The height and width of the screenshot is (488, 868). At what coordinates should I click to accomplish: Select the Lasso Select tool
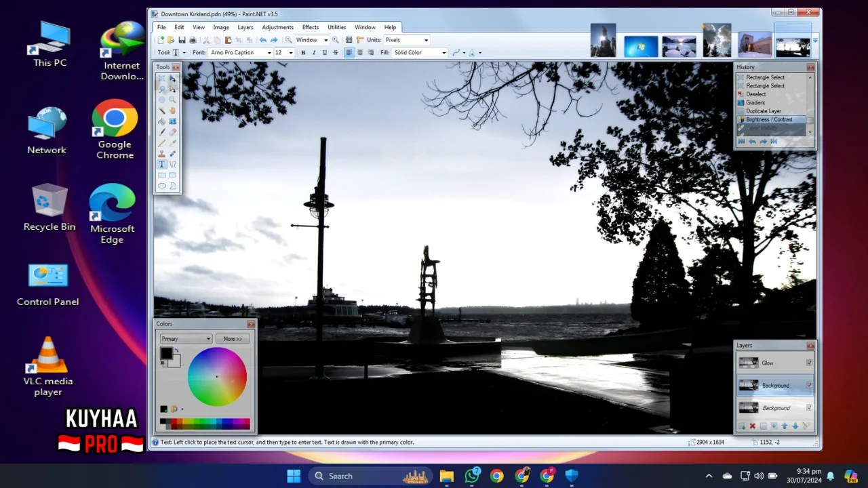[161, 89]
